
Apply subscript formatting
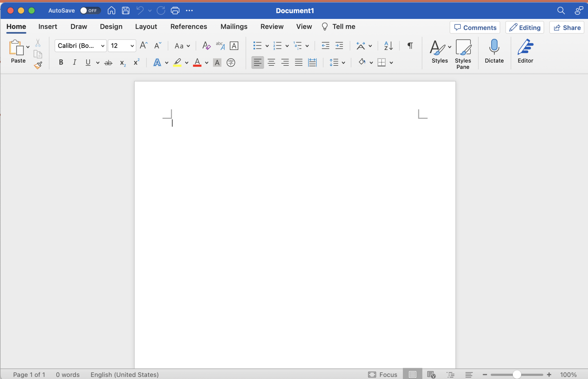tap(123, 63)
